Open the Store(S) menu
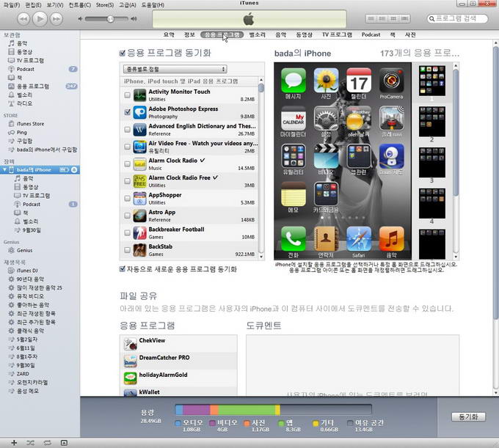 pyautogui.click(x=105, y=5)
